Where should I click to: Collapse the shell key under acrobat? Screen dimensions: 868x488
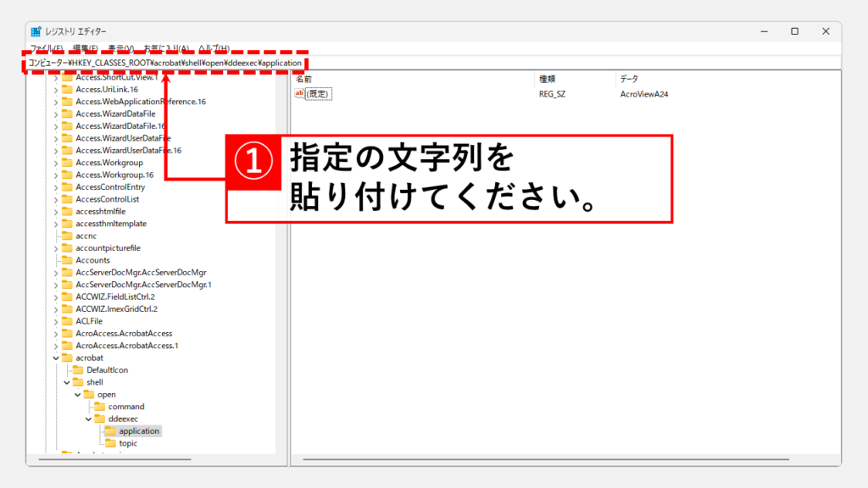pyautogui.click(x=67, y=382)
